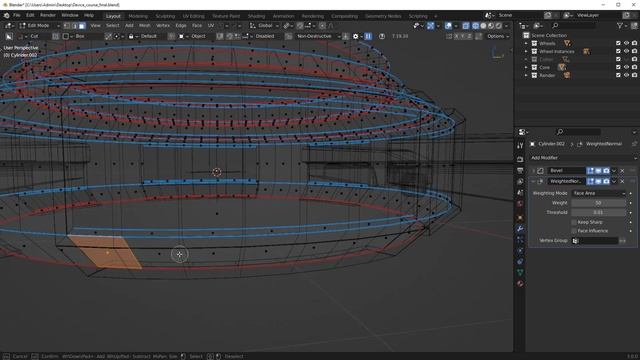Hide Wheel Instances collection in viewport
This screenshot has height=360, width=640.
pos(627,51)
